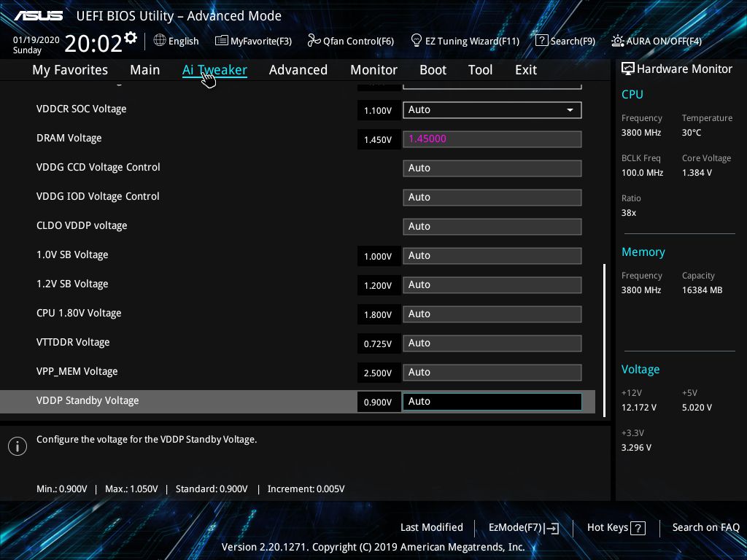Open the My Favorites tab

(70, 70)
